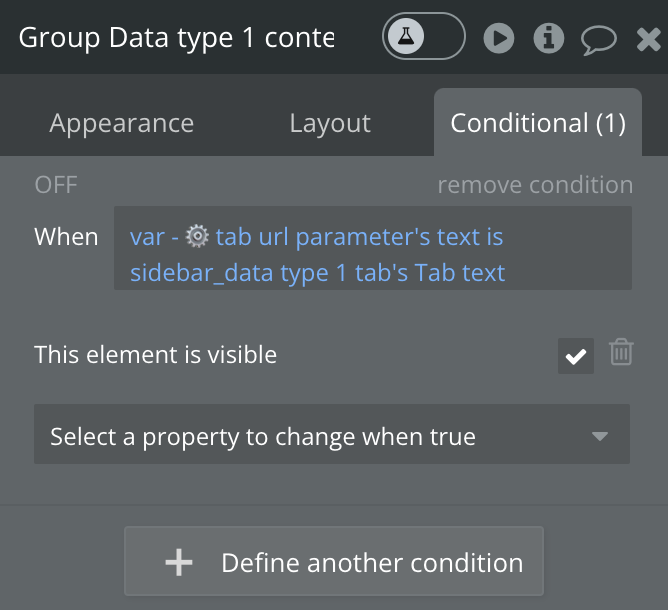Click 'sidebar_data type 1 tab's Tab text' expression part

click(318, 272)
